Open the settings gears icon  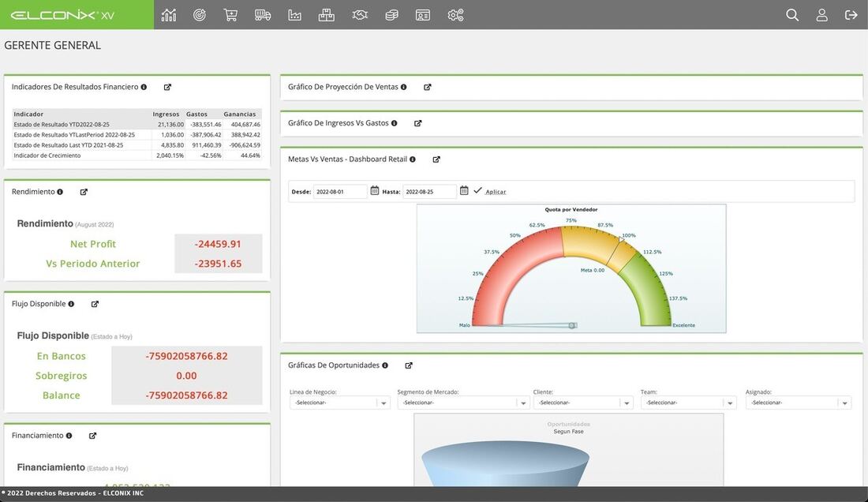455,15
